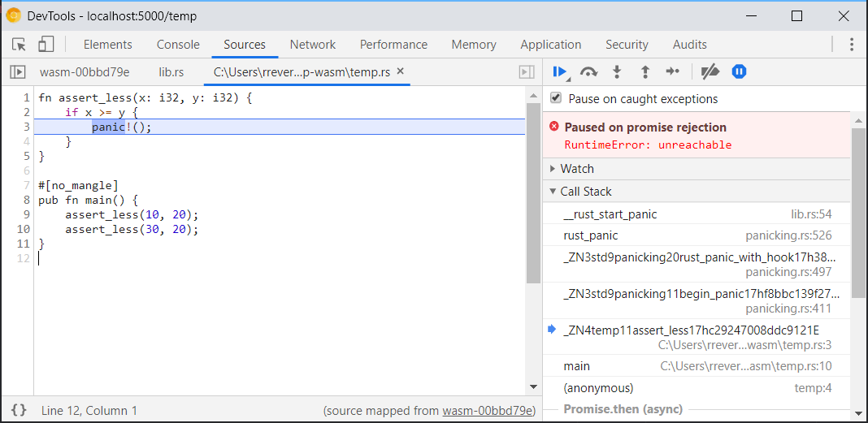
Task: Click the code editor vertical scrollbar
Action: click(534, 240)
